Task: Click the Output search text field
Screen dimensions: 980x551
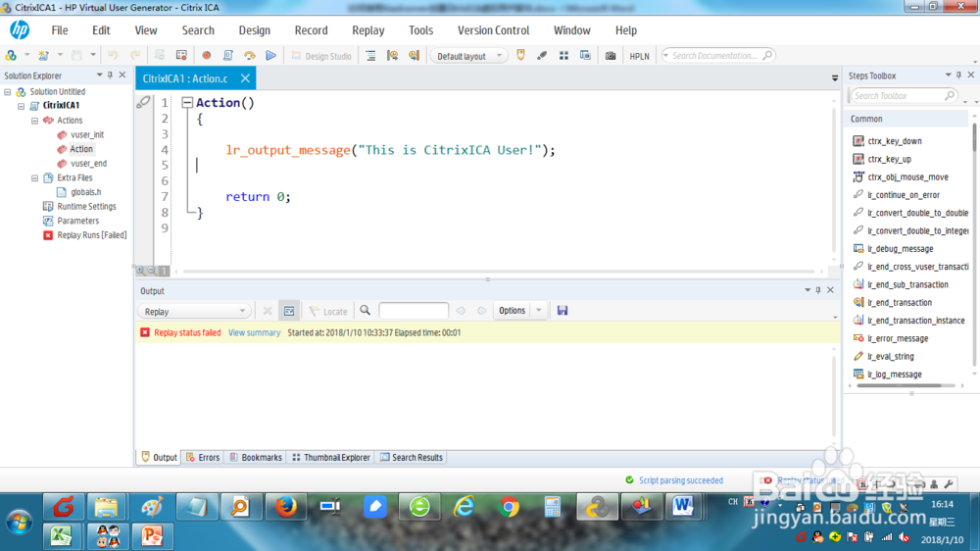Action: (x=414, y=311)
